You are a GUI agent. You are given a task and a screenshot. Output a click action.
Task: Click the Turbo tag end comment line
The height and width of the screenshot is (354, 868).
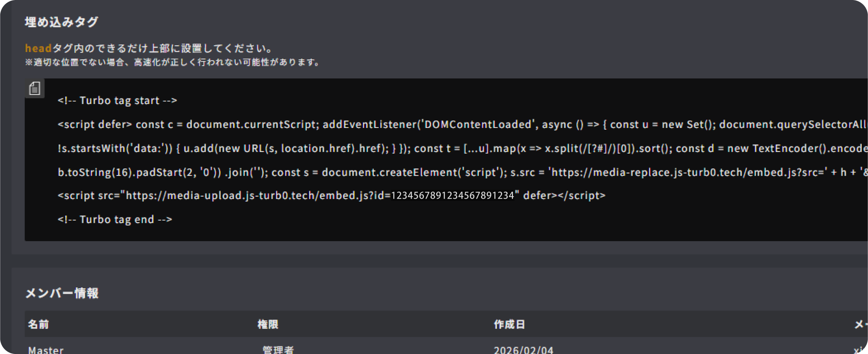pyautogui.click(x=115, y=219)
